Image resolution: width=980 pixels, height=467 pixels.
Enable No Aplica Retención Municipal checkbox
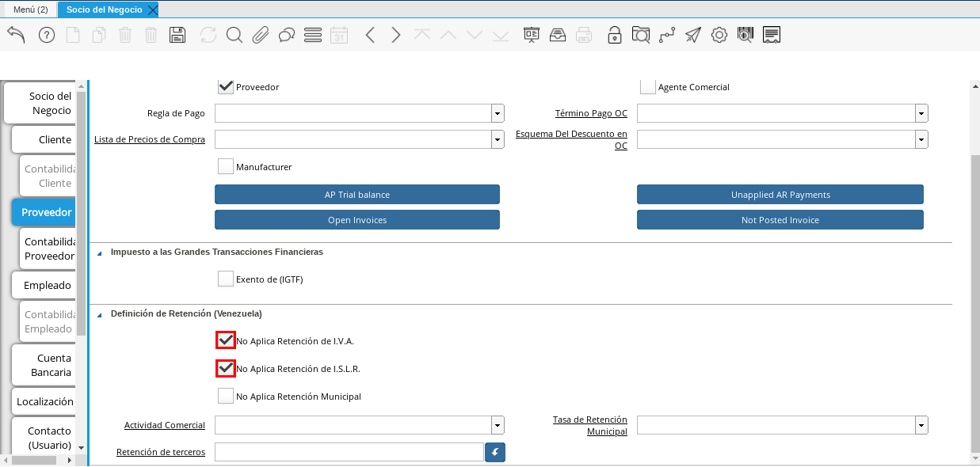(x=226, y=396)
